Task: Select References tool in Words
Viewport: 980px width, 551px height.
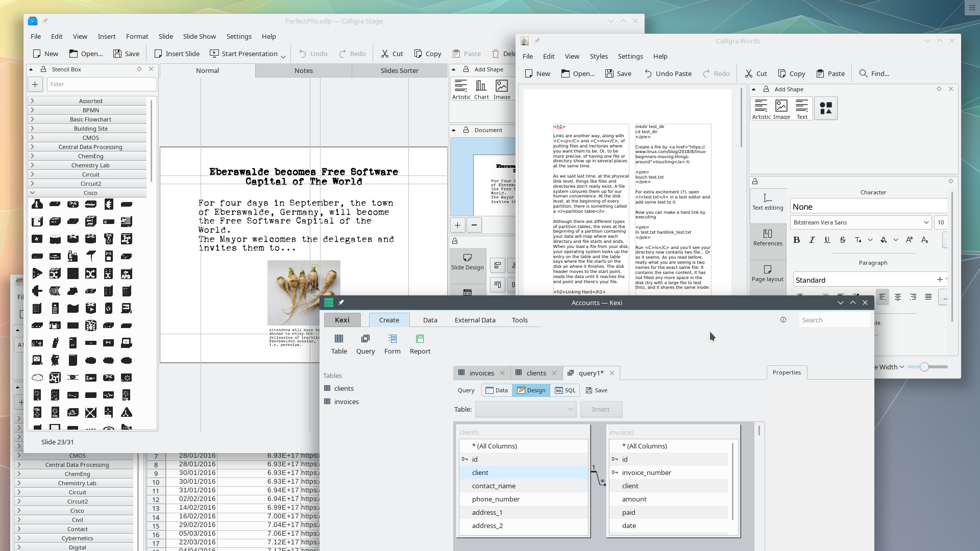Action: [x=768, y=238]
